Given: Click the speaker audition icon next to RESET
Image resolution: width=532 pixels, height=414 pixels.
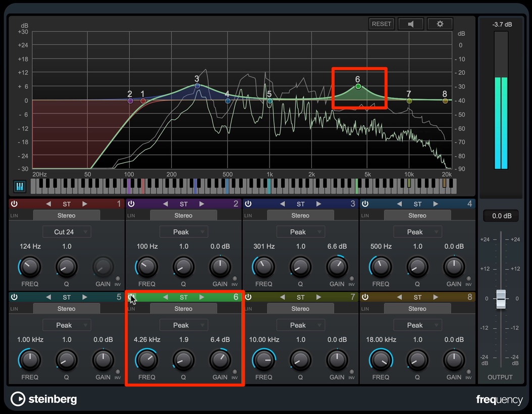Looking at the screenshot, I should [410, 24].
